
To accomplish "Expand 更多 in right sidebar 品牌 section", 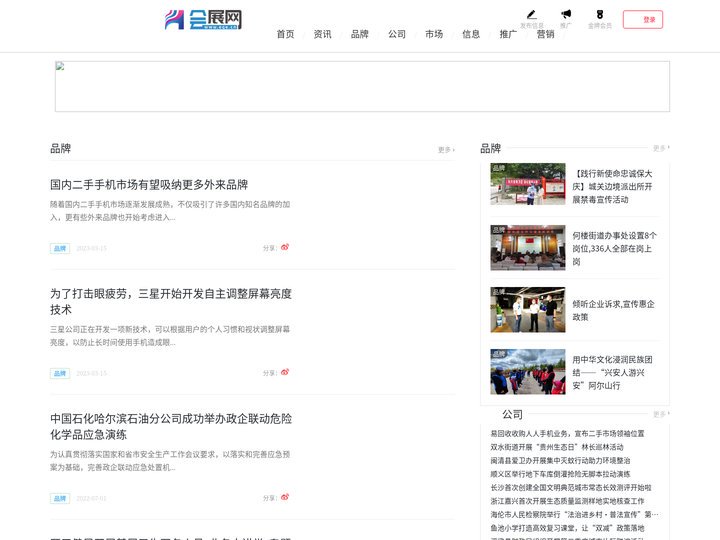I will point(661,148).
